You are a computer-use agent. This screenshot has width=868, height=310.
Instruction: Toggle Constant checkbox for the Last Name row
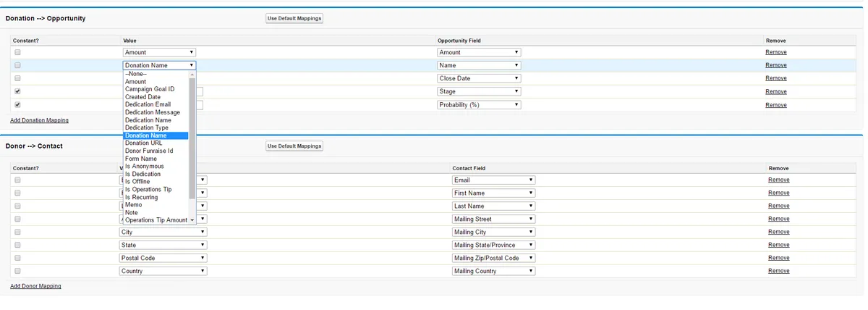tap(17, 206)
